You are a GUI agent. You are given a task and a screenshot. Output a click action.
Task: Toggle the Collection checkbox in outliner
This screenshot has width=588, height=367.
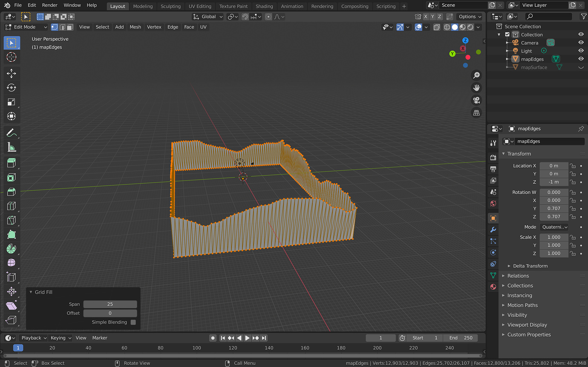pyautogui.click(x=507, y=34)
